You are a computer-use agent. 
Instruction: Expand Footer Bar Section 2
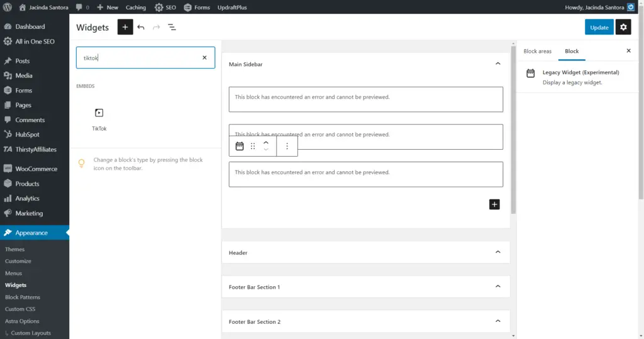click(497, 321)
